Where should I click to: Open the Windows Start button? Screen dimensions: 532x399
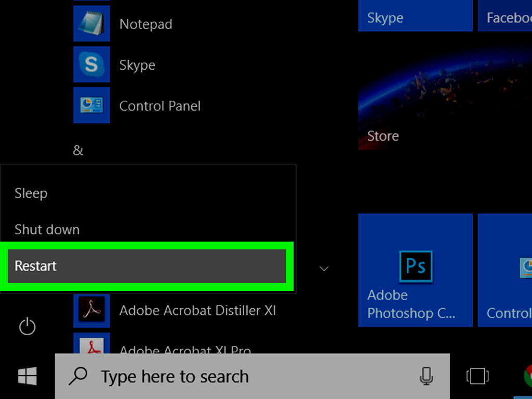tap(27, 376)
